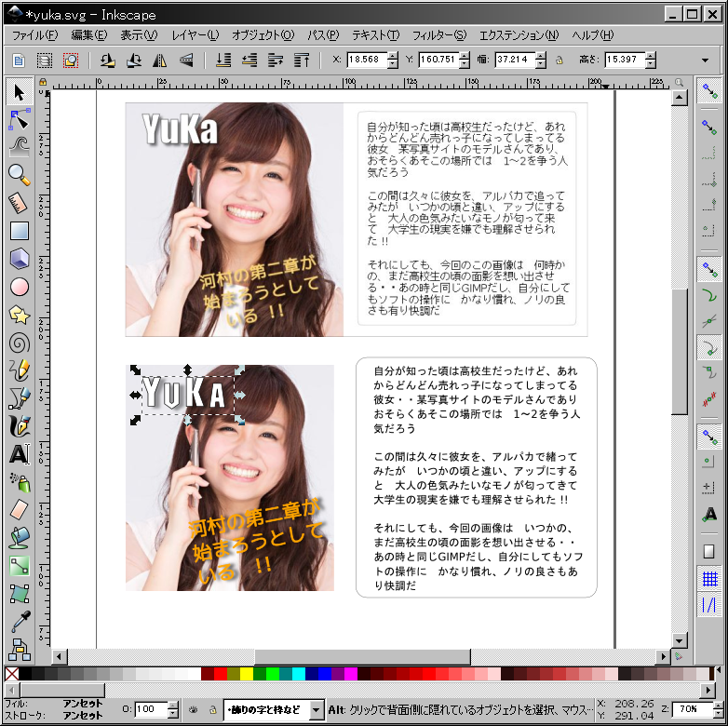This screenshot has width=728, height=726.
Task: Pick the cyan swatch in palette
Action: point(299,674)
